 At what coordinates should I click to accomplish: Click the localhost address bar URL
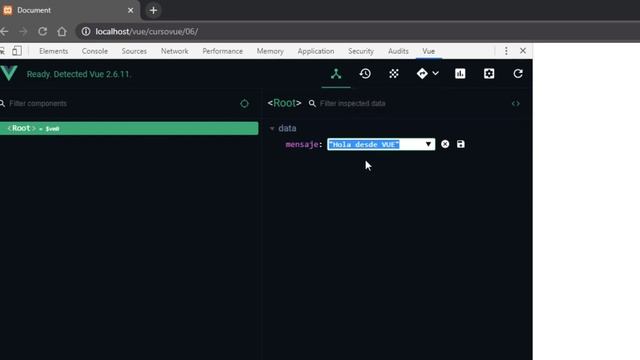point(147,31)
